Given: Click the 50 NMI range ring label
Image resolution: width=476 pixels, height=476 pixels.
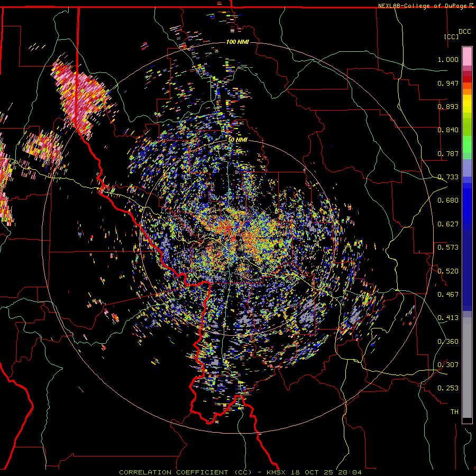Looking at the screenshot, I should [237, 140].
